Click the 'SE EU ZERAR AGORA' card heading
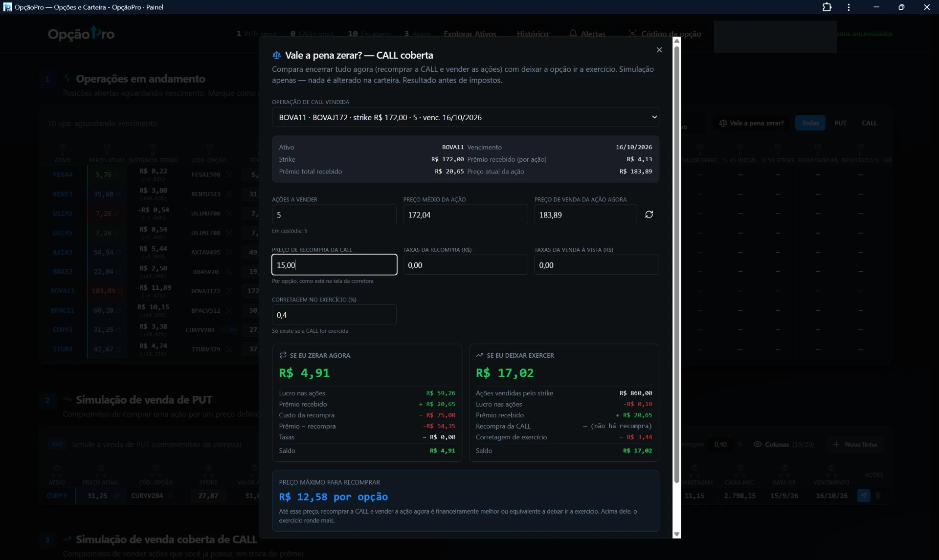The height and width of the screenshot is (560, 939). (x=320, y=355)
